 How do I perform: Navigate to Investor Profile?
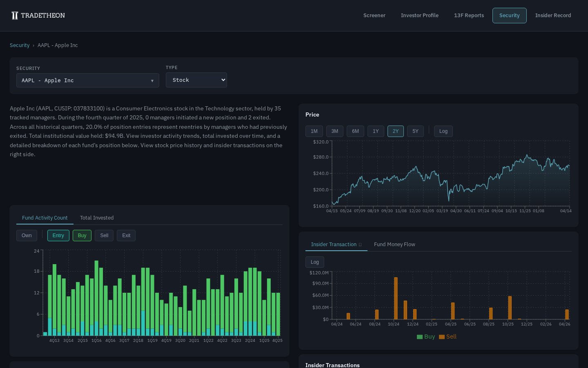[x=420, y=16]
